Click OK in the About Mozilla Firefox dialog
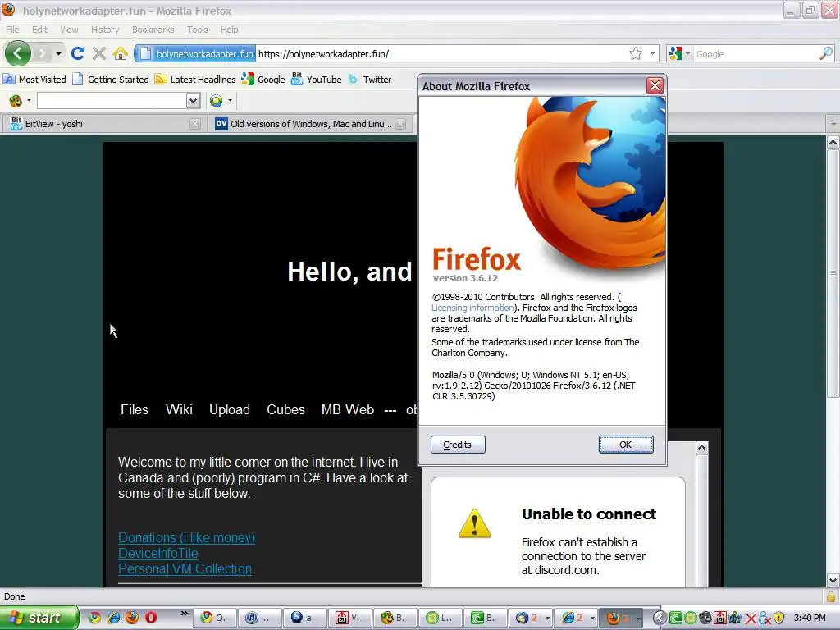 [626, 445]
